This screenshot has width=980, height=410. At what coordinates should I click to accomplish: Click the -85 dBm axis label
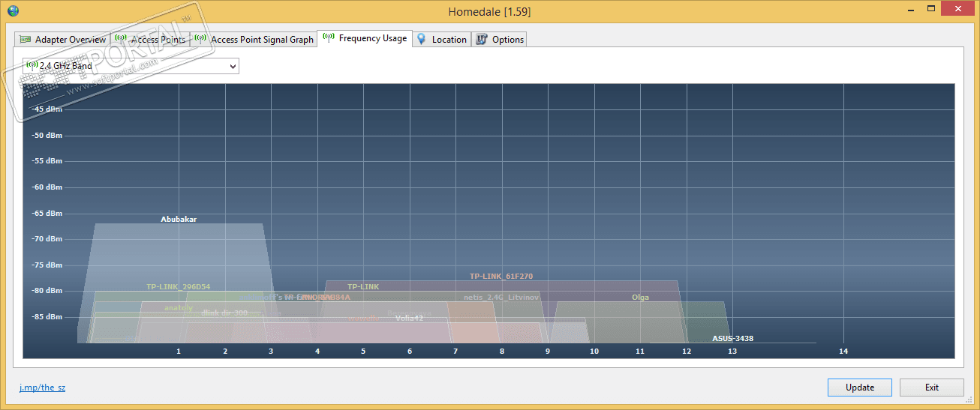(x=47, y=317)
